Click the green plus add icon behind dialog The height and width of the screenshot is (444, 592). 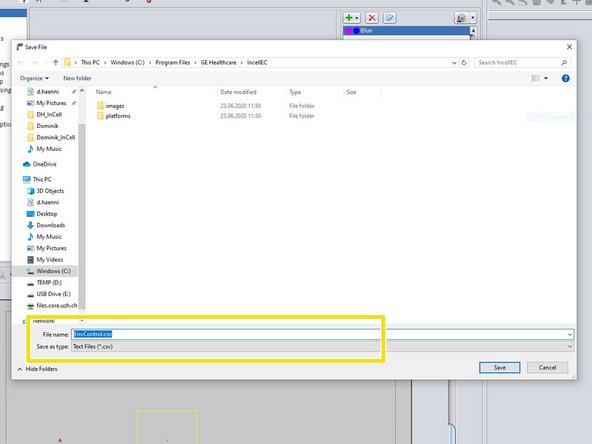coord(349,18)
